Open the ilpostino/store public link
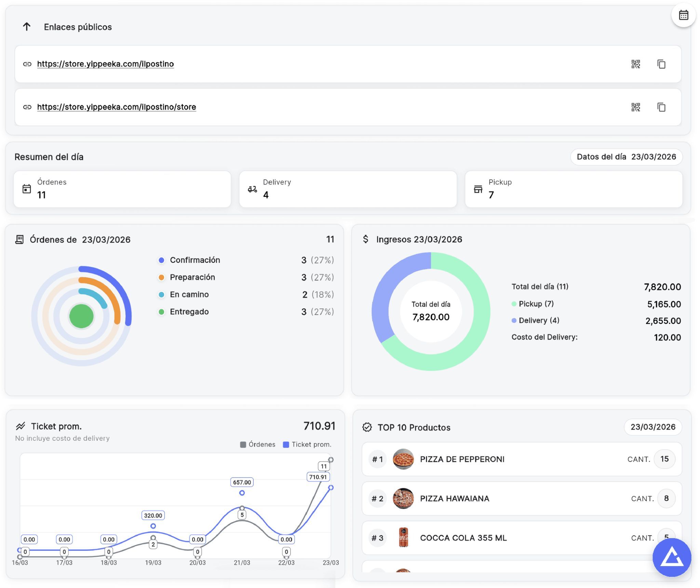 (117, 107)
